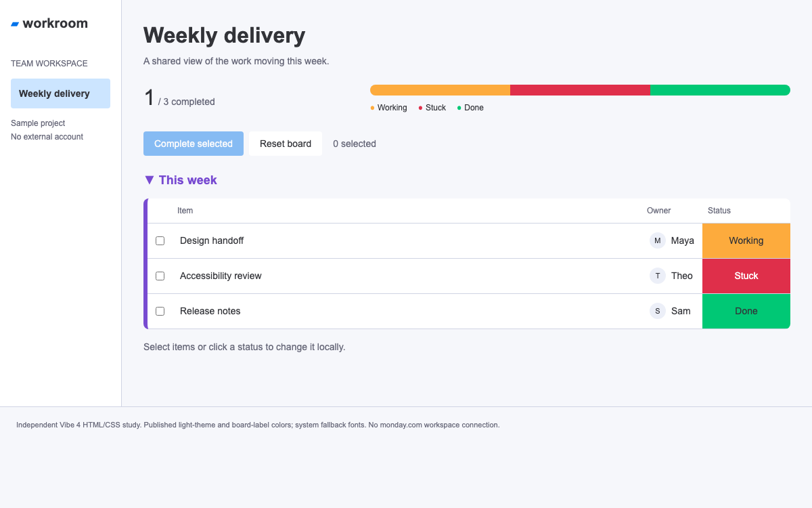Click Maya's avatar circle
The image size is (812, 508).
click(658, 240)
